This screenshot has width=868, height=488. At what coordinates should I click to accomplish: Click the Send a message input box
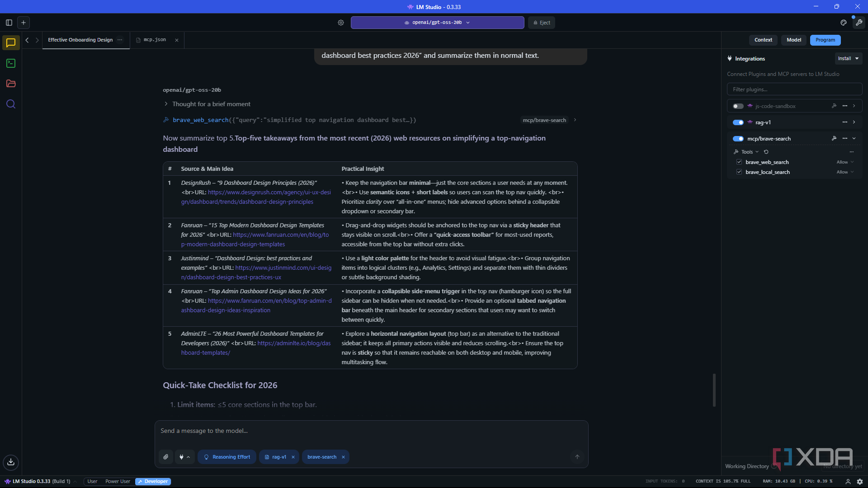click(x=371, y=431)
